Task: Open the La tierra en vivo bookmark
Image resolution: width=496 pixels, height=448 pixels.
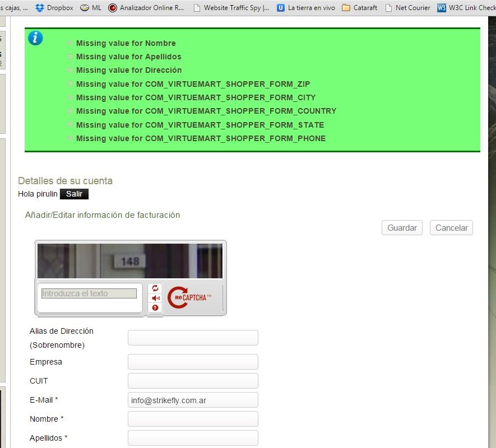Action: (306, 8)
